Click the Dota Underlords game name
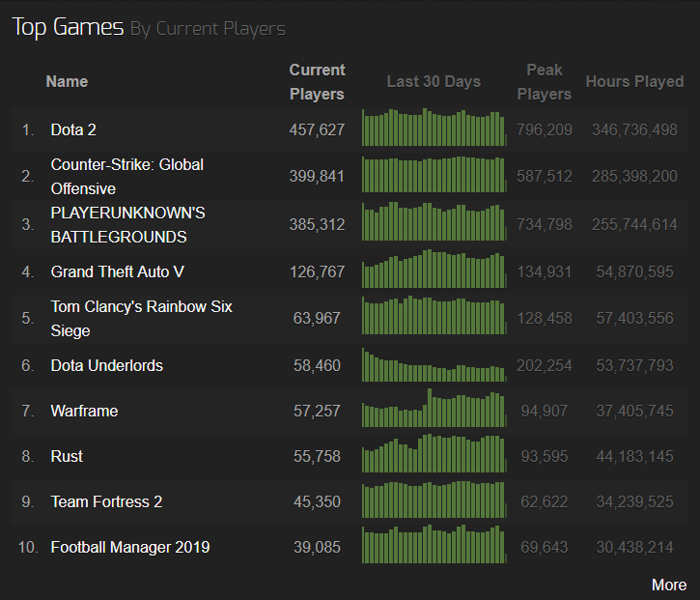 point(106,365)
